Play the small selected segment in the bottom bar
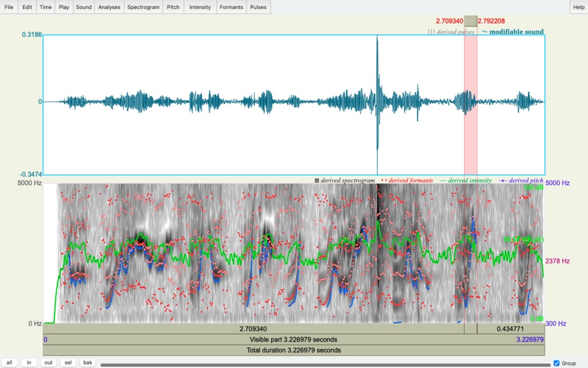Viewport: 588px width, 368px height. pyautogui.click(x=471, y=329)
